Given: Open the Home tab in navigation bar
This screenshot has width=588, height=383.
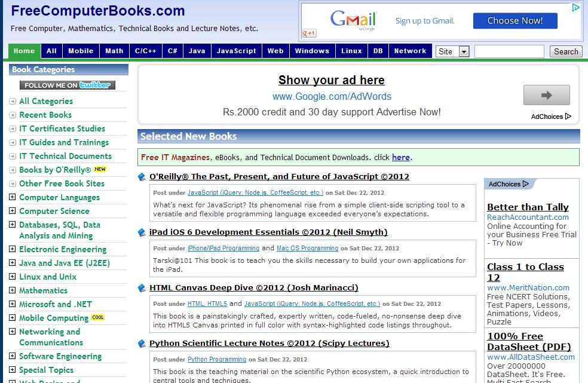Looking at the screenshot, I should [x=24, y=51].
